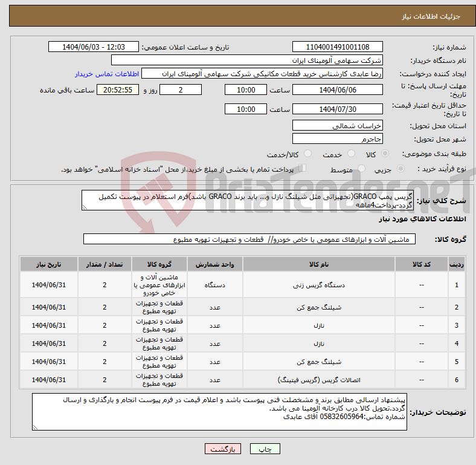The width and height of the screenshot is (476, 465).
Task: Click the price validity hour field 10:00
Action: (x=246, y=109)
